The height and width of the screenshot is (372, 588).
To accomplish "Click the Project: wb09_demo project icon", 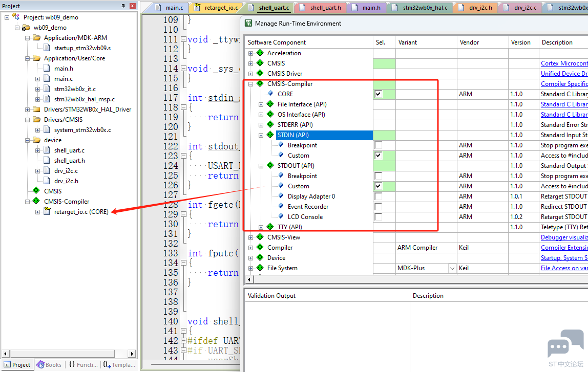I will pyautogui.click(x=16, y=17).
